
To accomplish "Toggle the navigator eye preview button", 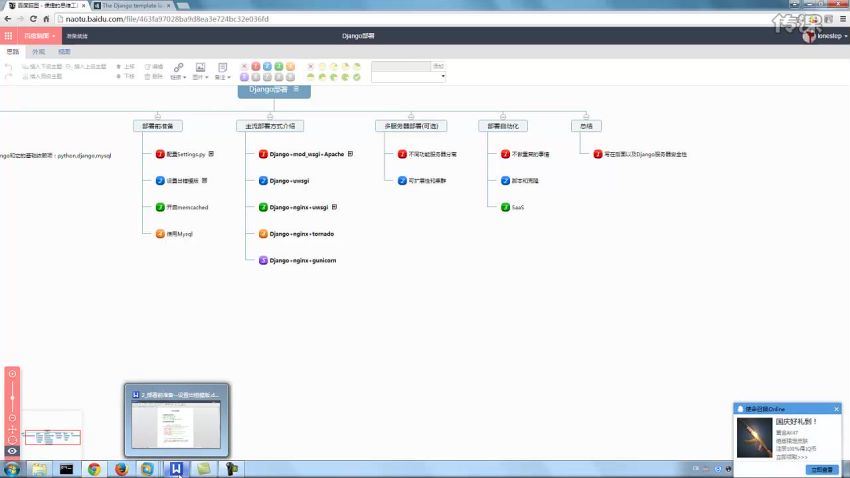I will 12,451.
